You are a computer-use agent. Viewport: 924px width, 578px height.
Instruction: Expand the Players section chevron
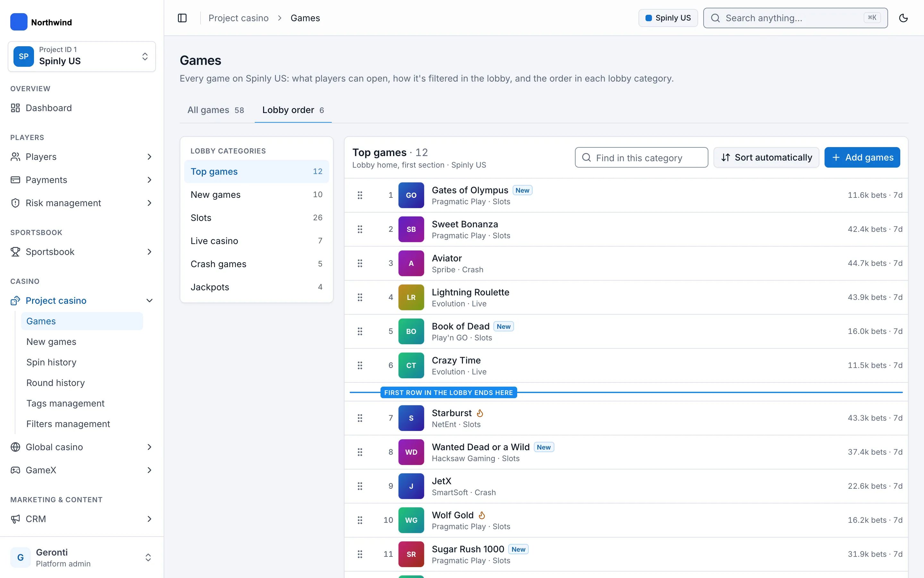click(149, 157)
